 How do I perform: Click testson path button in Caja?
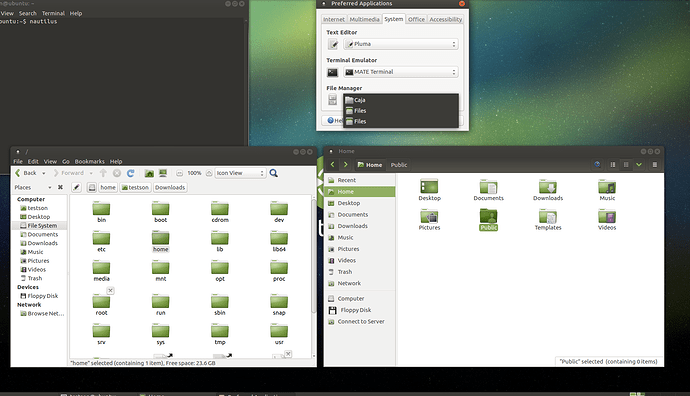point(135,187)
